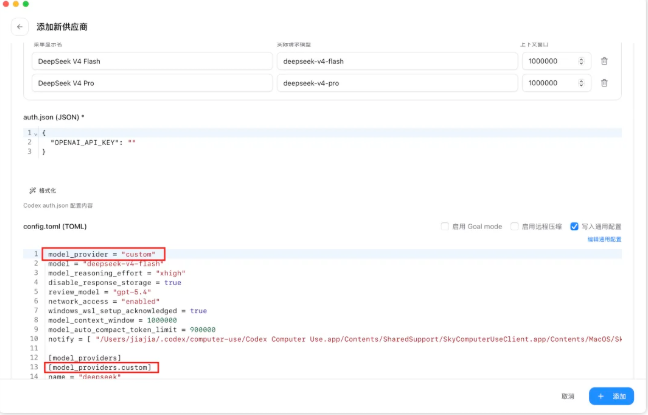Enable the remote compression checkbox
This screenshot has height=415, width=648.
(x=514, y=227)
